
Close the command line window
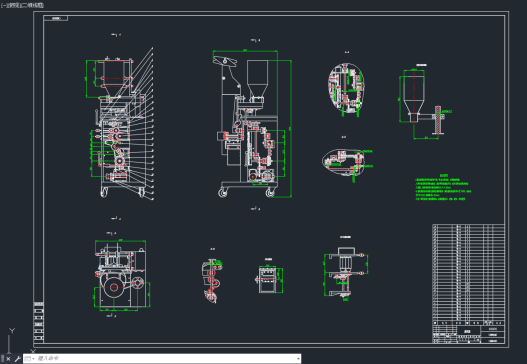8,359
